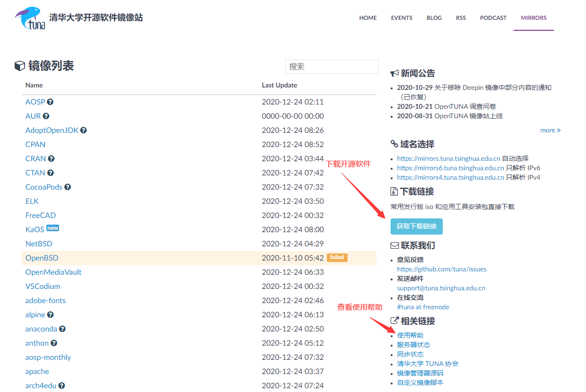The width and height of the screenshot is (586, 392).
Task: Open the help icon next to AUR
Action: tap(46, 116)
